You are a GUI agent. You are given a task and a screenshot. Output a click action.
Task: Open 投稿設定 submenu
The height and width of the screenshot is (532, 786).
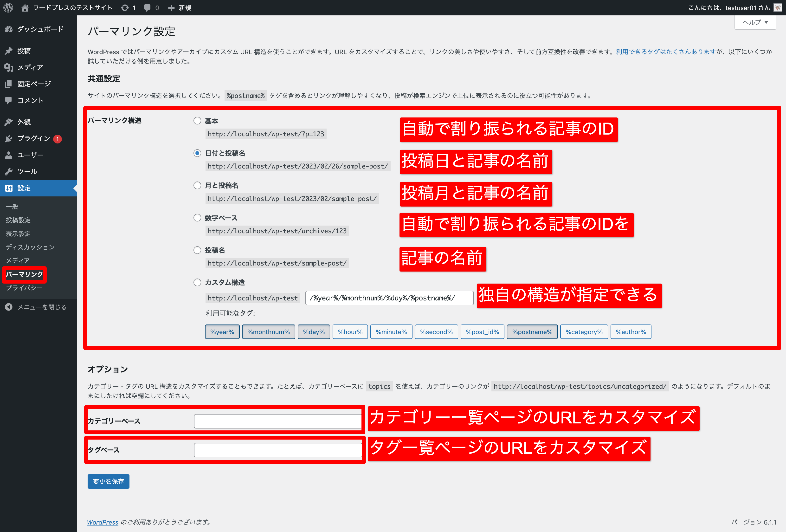click(18, 220)
